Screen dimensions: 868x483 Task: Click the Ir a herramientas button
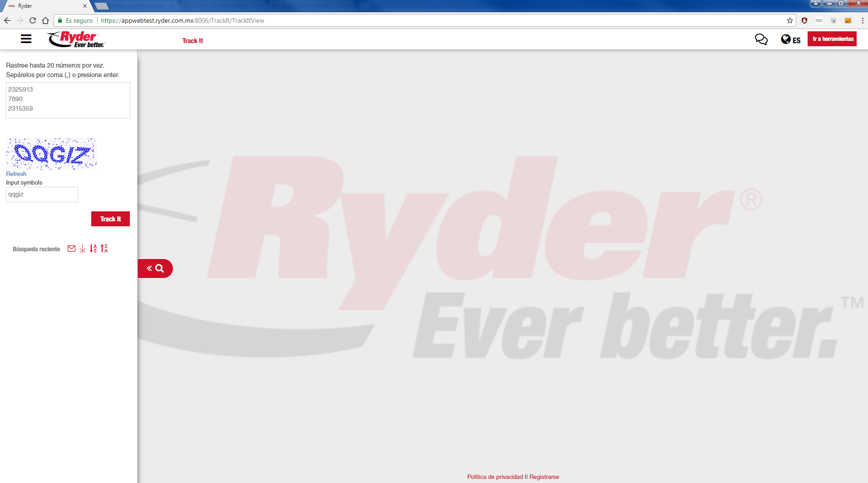[x=832, y=39]
